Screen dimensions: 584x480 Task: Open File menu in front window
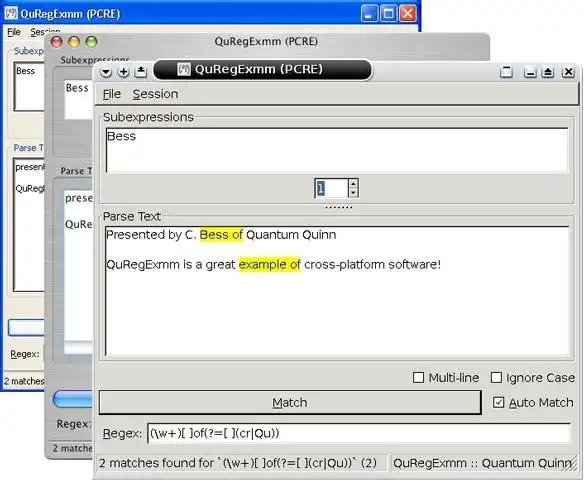point(112,94)
